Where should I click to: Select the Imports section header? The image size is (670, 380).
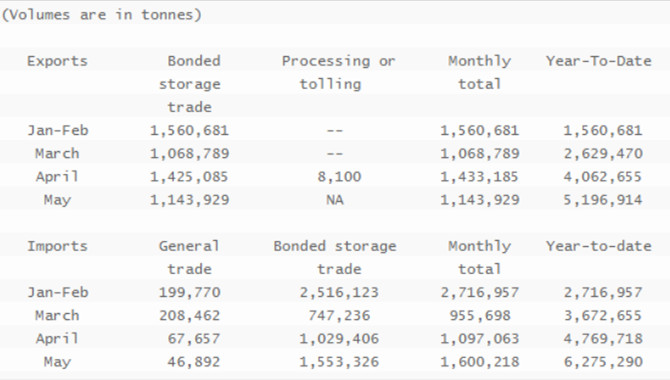click(57, 246)
